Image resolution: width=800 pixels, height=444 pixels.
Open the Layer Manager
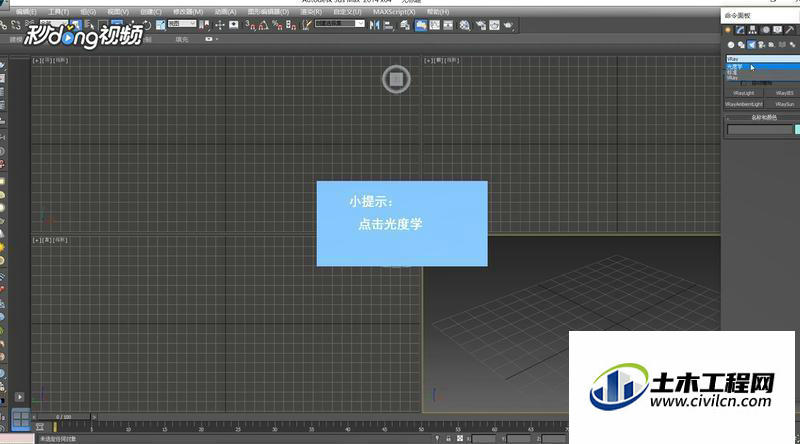coord(405,24)
